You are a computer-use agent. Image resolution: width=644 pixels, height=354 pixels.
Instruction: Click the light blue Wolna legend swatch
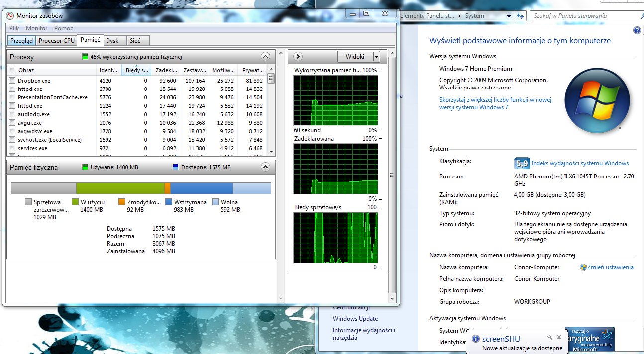click(x=215, y=202)
